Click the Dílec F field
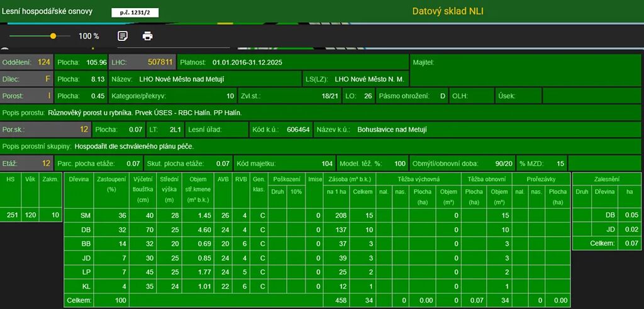The width and height of the screenshot is (644, 309). point(26,79)
